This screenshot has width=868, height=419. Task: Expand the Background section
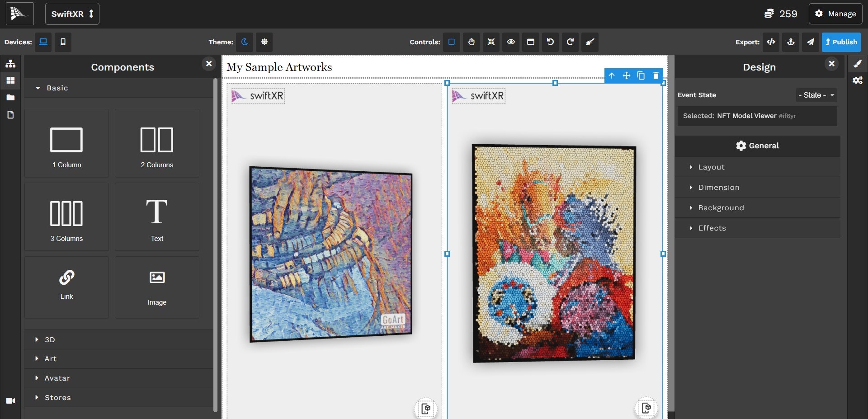pyautogui.click(x=758, y=207)
